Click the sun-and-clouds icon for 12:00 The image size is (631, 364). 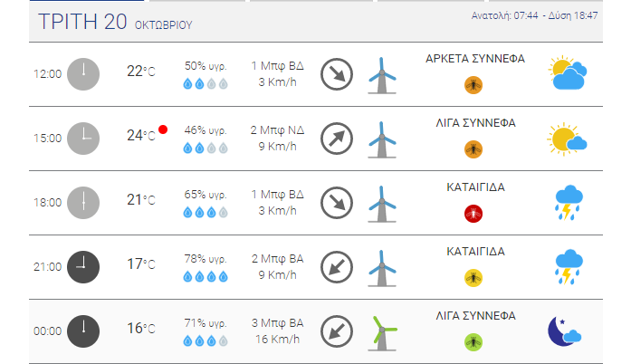(568, 72)
